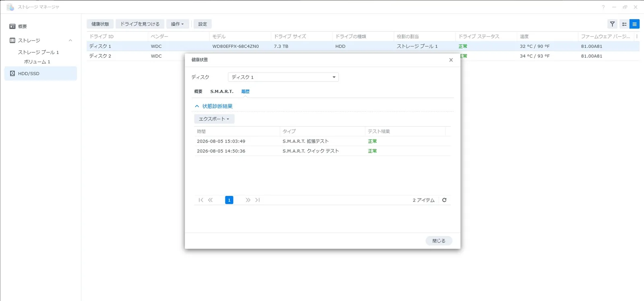Sort by モデル column header
Screen dimensions: 644x301
pyautogui.click(x=240, y=36)
